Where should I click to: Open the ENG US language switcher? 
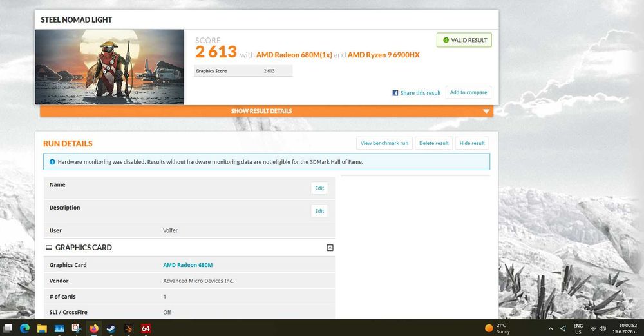tap(578, 328)
